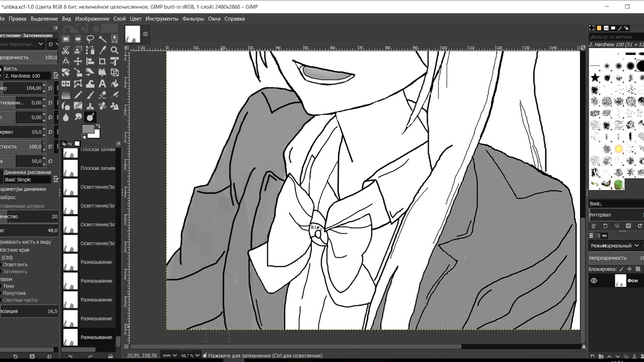Open the Инструменты menu
This screenshot has height=362, width=644.
tap(162, 19)
